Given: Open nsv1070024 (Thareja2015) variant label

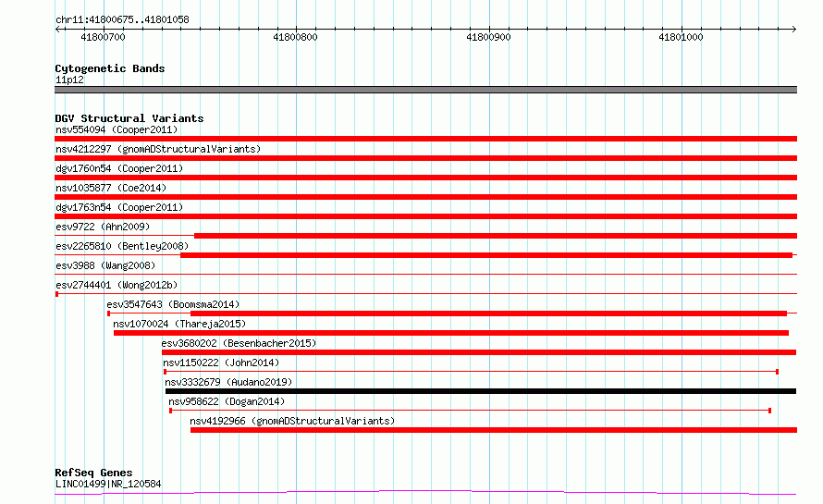Looking at the screenshot, I should coord(179,324).
